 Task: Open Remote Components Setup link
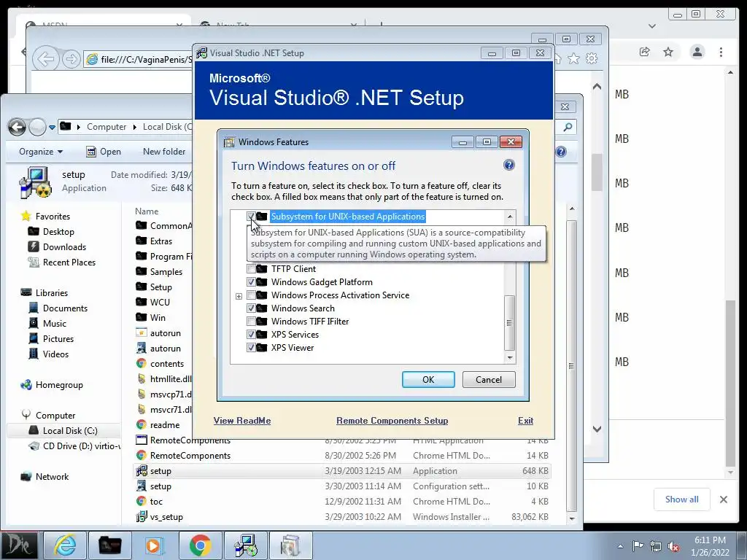392,421
